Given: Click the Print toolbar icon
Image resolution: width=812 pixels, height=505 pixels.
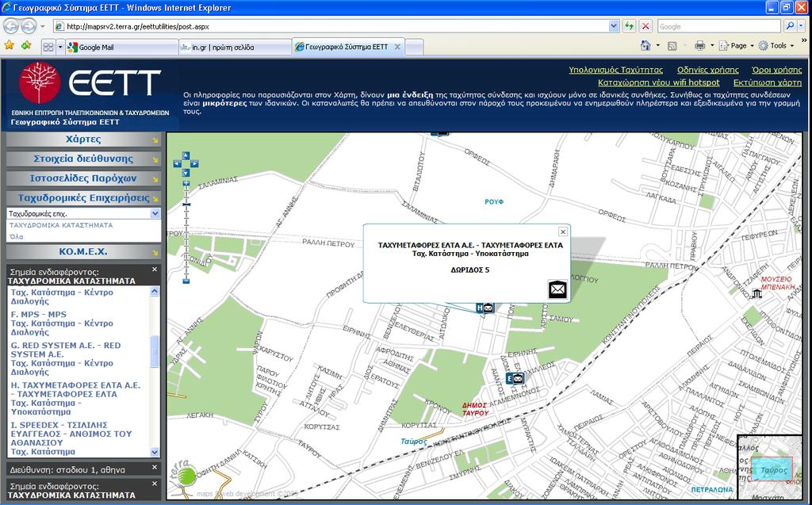Looking at the screenshot, I should 699,45.
